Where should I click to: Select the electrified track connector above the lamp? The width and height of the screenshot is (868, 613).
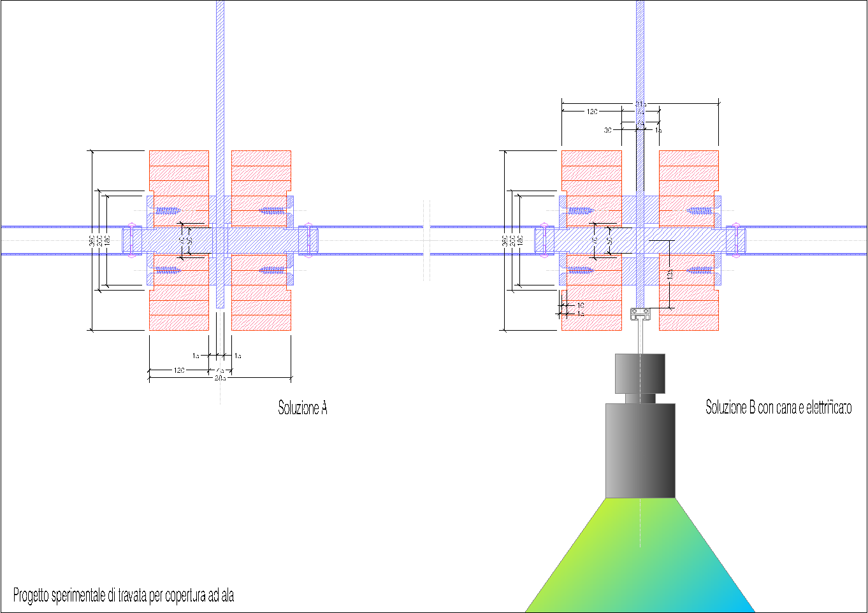point(640,312)
